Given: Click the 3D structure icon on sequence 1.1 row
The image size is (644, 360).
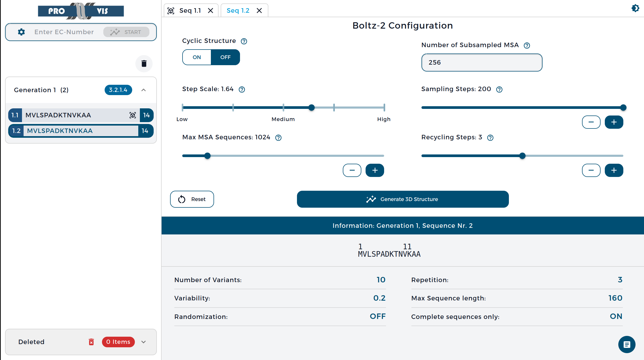Looking at the screenshot, I should pos(133,115).
